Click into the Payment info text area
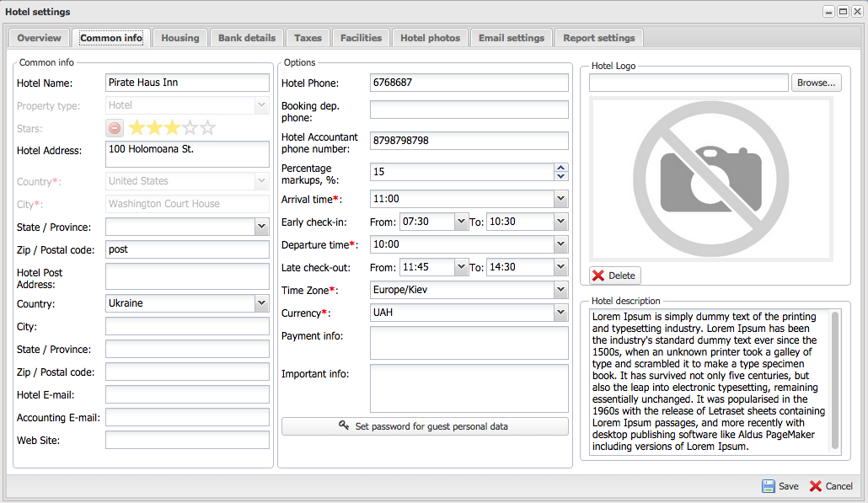Screen dimensions: 868x503 (469, 343)
